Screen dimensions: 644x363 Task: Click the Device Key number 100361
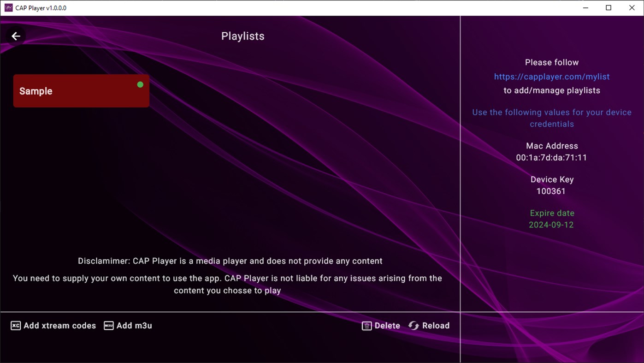[x=551, y=191]
